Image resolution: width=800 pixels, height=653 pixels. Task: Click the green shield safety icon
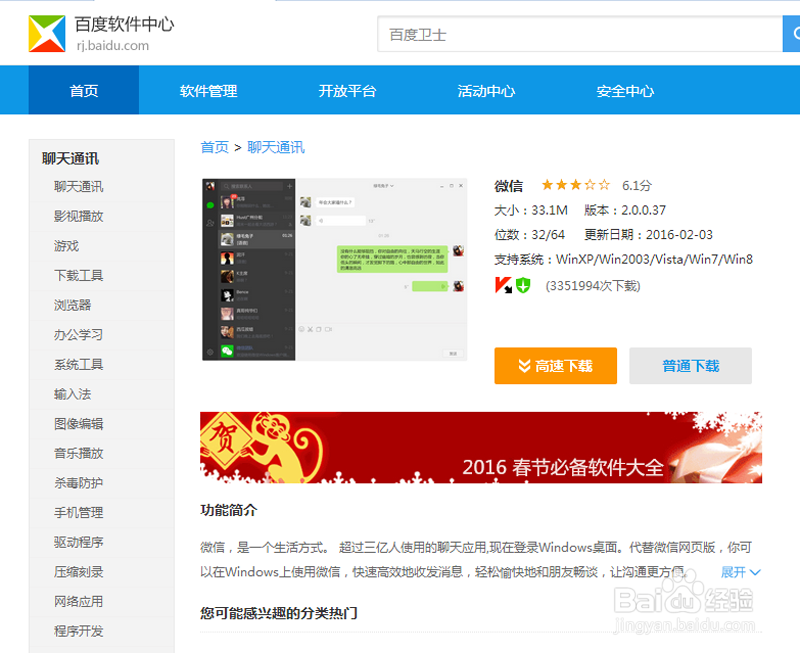523,285
